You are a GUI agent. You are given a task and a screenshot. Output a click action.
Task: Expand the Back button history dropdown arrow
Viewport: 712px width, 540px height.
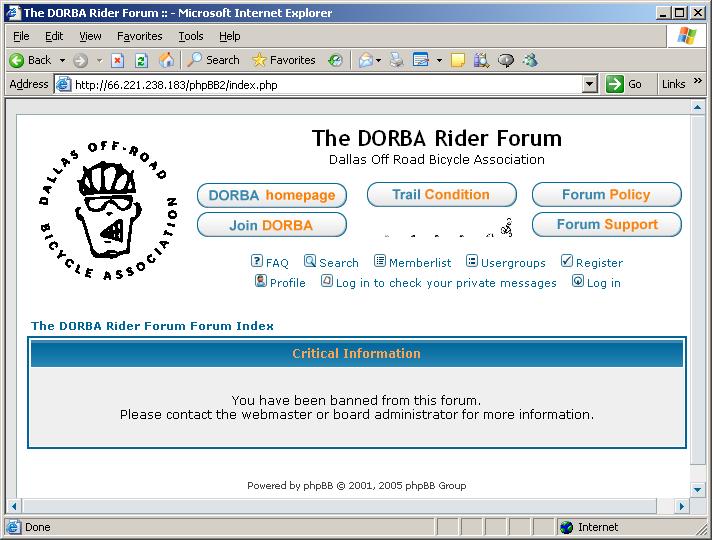tap(62, 60)
